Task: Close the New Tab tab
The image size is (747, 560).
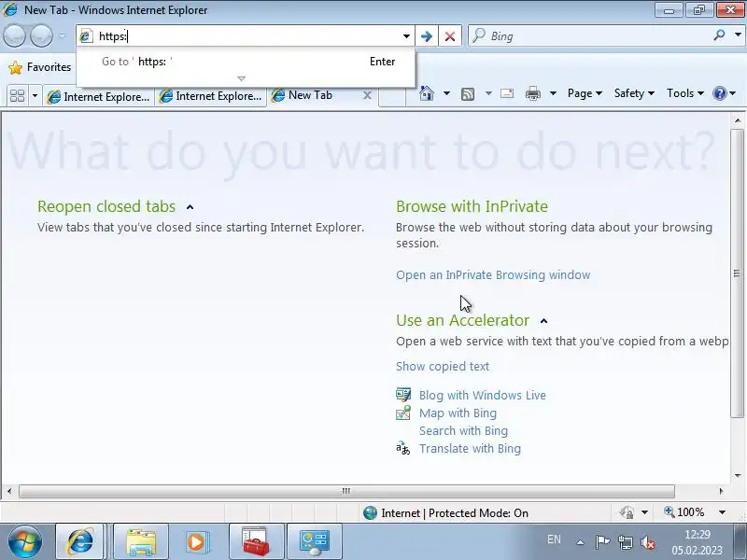Action: (x=367, y=95)
